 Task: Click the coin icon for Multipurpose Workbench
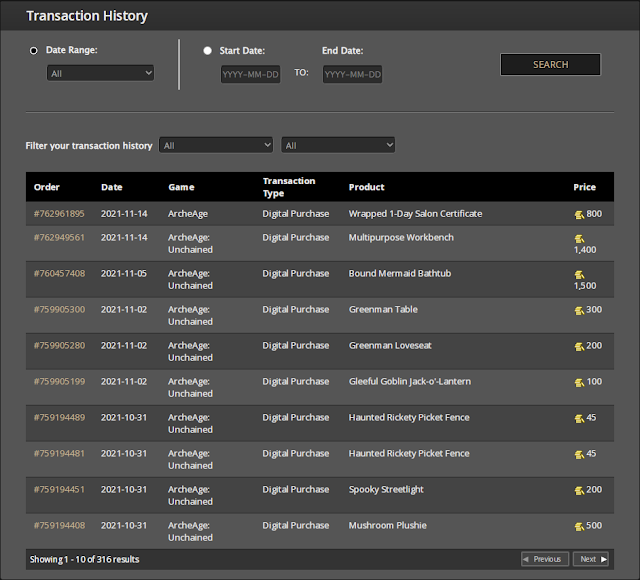tap(579, 238)
